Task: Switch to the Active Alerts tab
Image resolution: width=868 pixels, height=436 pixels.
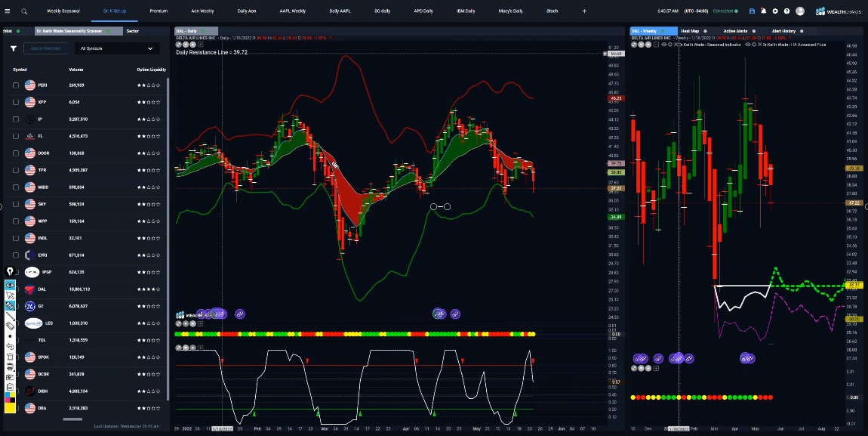Action: pyautogui.click(x=735, y=31)
